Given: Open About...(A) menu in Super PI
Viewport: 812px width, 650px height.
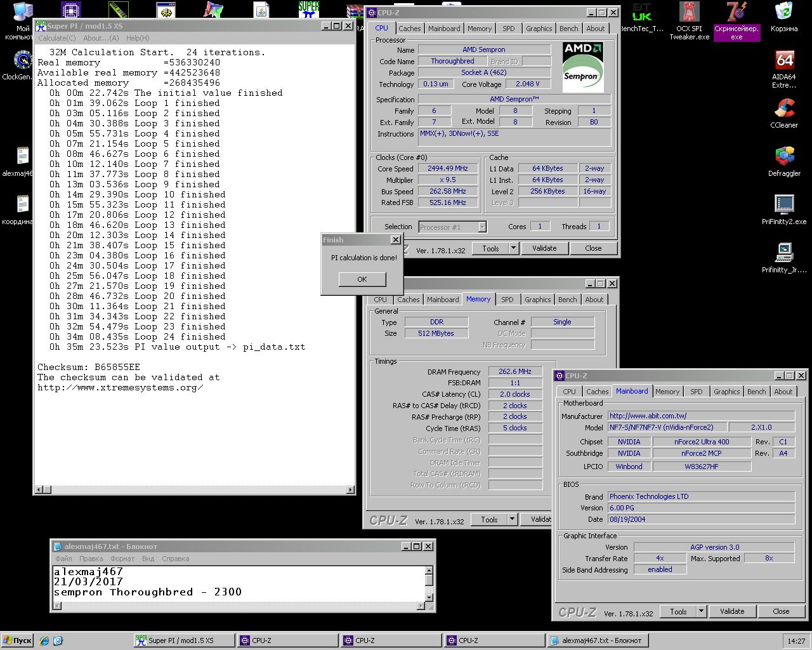Looking at the screenshot, I should [101, 38].
